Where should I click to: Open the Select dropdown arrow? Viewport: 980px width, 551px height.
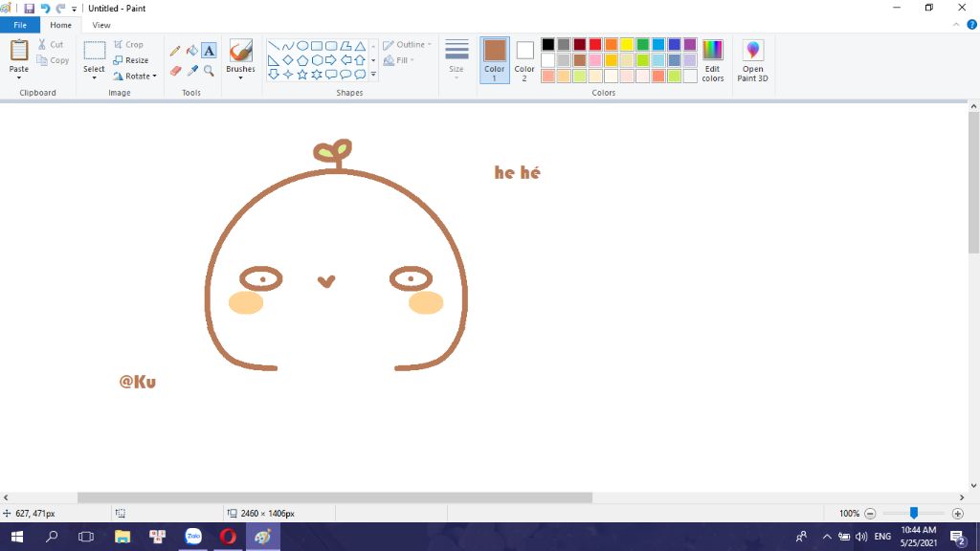point(94,77)
